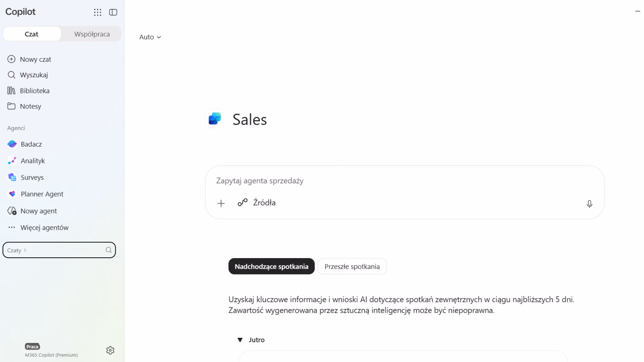
Task: Start a Nowy czat
Action: click(36, 59)
